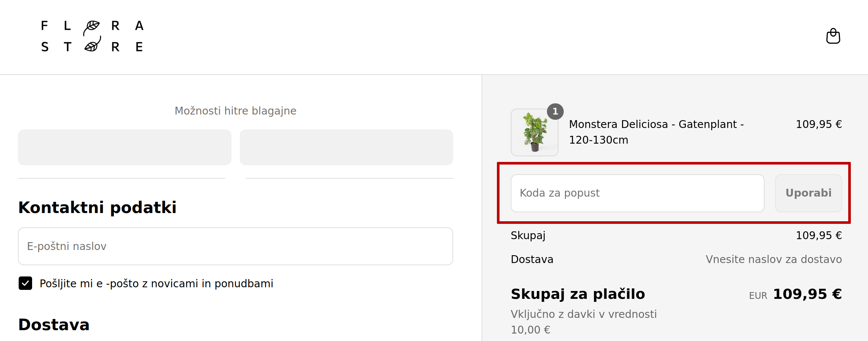Open the shopping bag cart icon
Screen dimensions: 868x341
(x=833, y=36)
